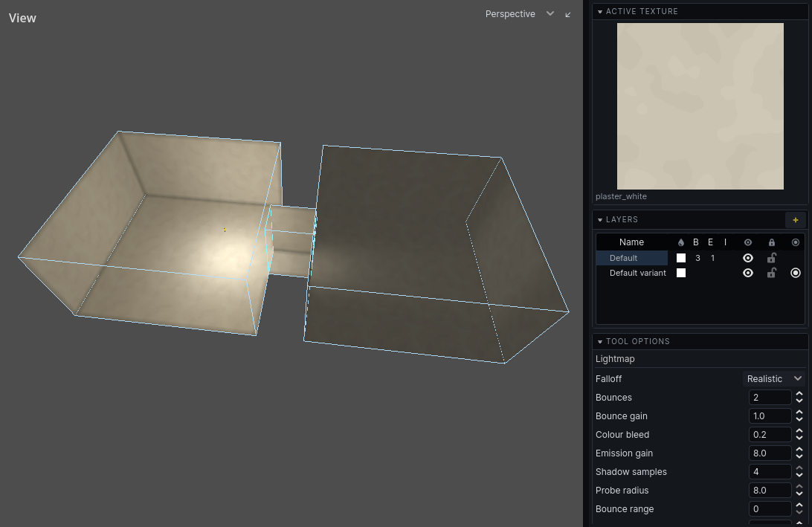Click the Bounce gain value field

click(770, 416)
